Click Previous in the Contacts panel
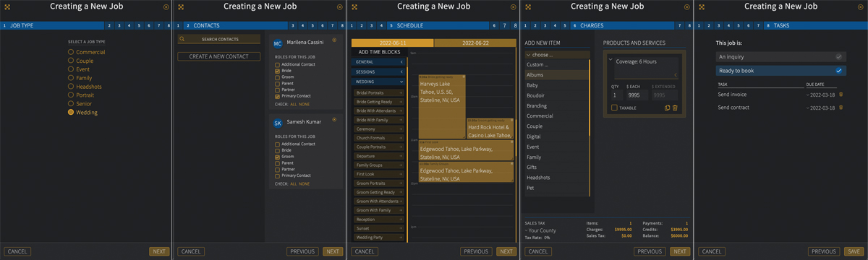868x260 pixels. point(302,251)
